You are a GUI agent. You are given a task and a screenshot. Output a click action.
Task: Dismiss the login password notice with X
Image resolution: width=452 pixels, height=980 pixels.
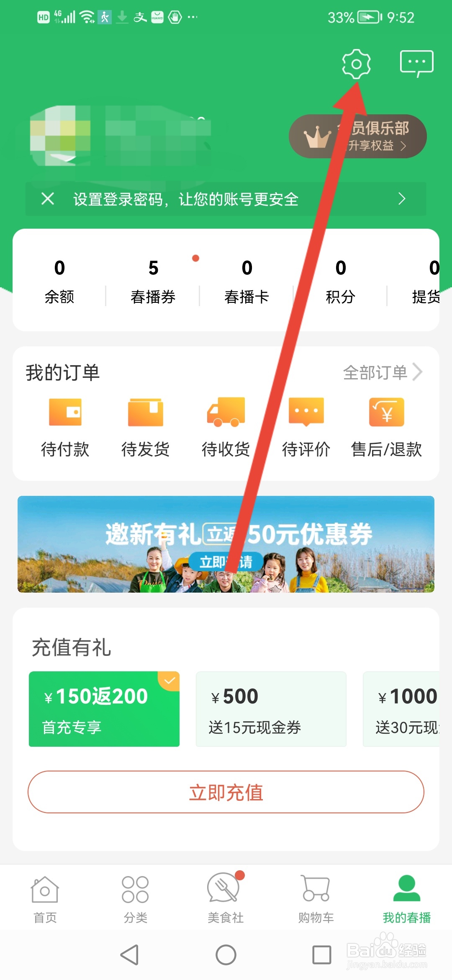(48, 199)
